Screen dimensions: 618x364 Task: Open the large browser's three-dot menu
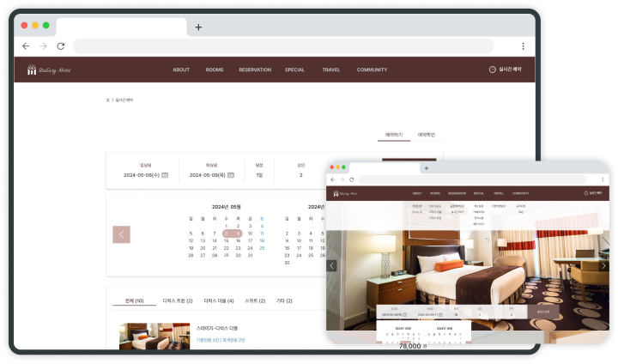click(x=523, y=46)
